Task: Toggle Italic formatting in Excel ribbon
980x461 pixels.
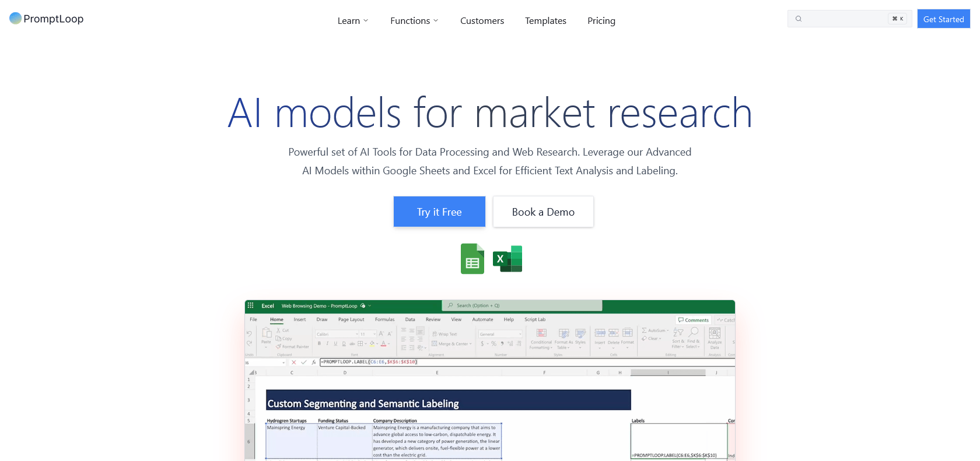Action: click(x=327, y=343)
